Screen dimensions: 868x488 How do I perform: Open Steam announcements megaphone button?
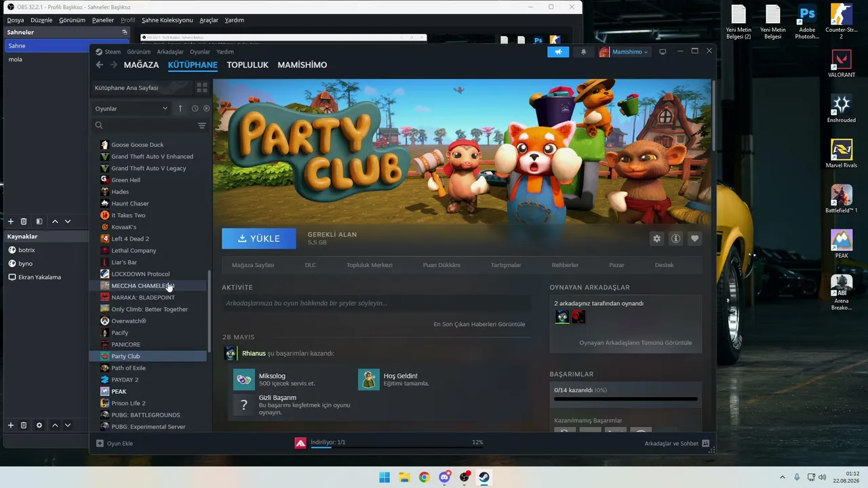tap(558, 52)
